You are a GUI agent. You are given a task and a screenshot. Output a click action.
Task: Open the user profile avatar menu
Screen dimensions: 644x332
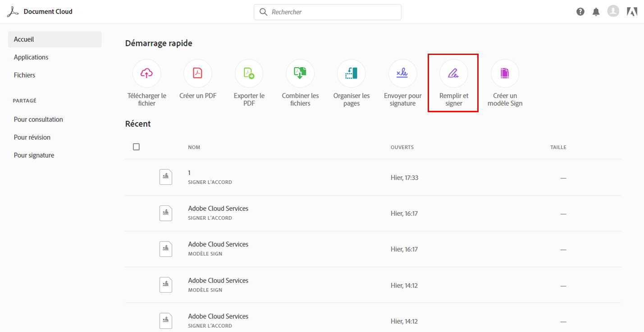tap(613, 11)
